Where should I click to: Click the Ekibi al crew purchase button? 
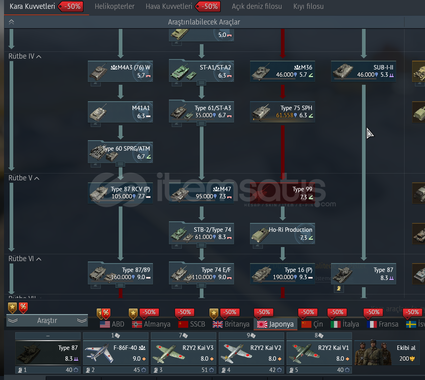pyautogui.click(x=386, y=353)
